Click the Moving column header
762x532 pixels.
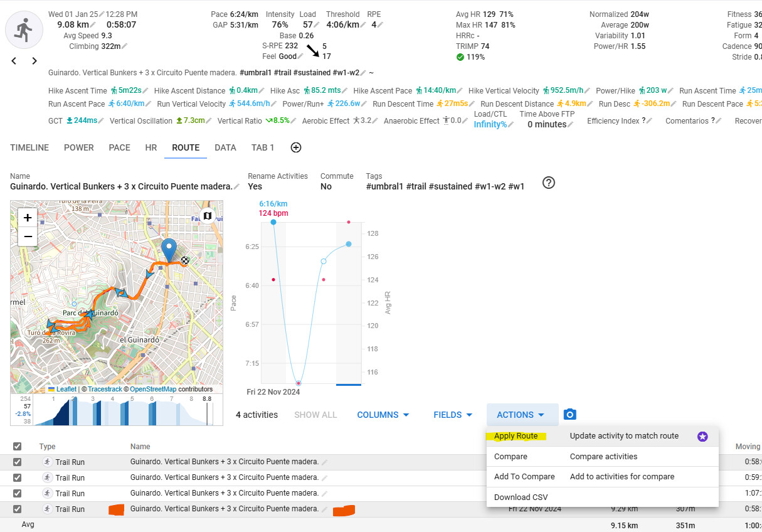pyautogui.click(x=748, y=447)
